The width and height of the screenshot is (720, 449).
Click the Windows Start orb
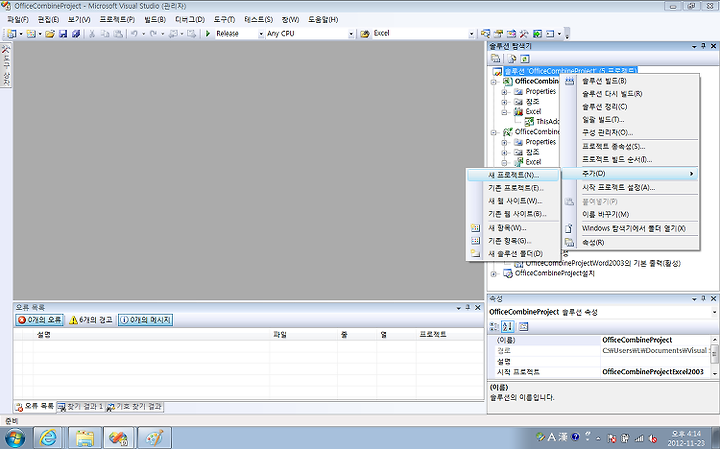[x=14, y=438]
